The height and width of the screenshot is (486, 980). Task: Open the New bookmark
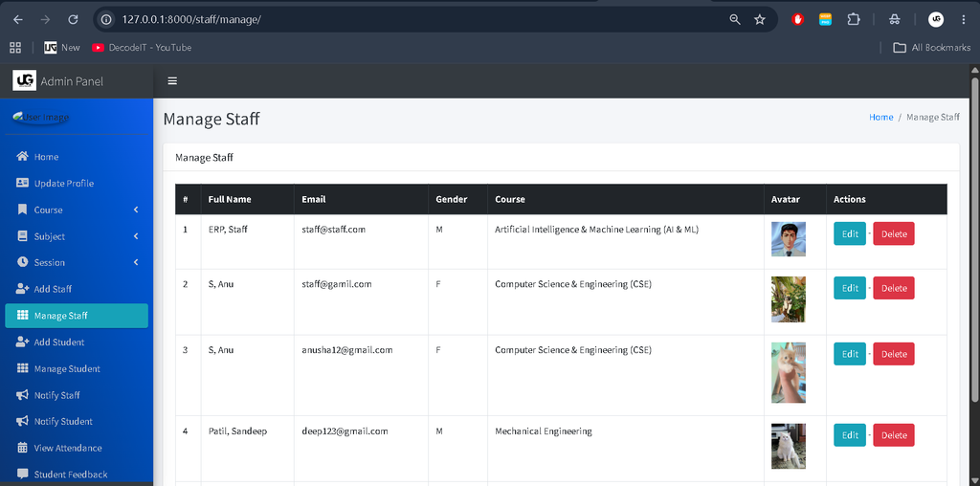[62, 48]
